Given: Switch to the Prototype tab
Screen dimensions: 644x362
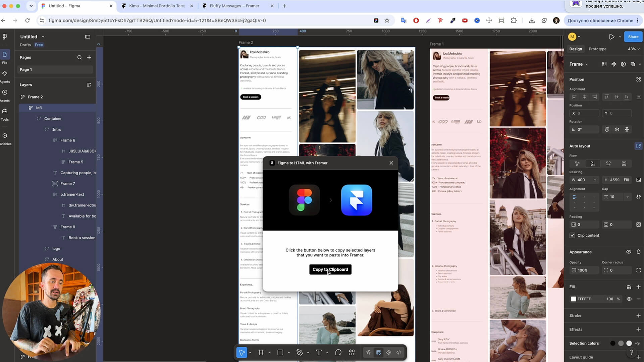Looking at the screenshot, I should click(597, 49).
